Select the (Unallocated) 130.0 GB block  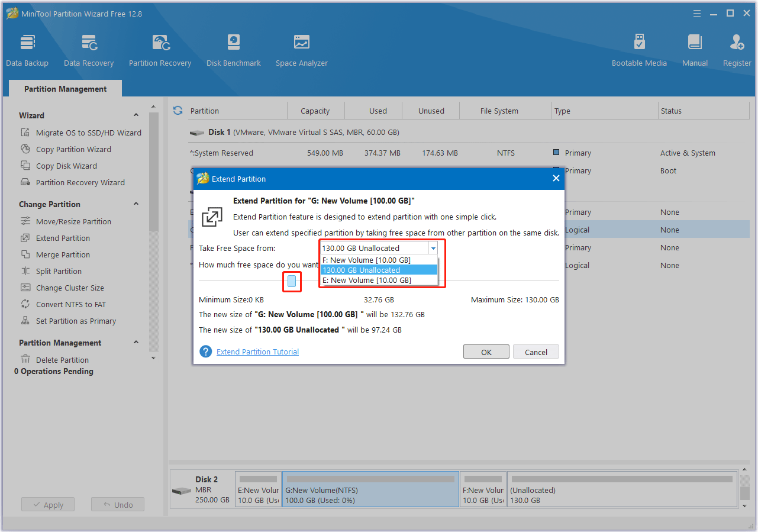pyautogui.click(x=622, y=489)
